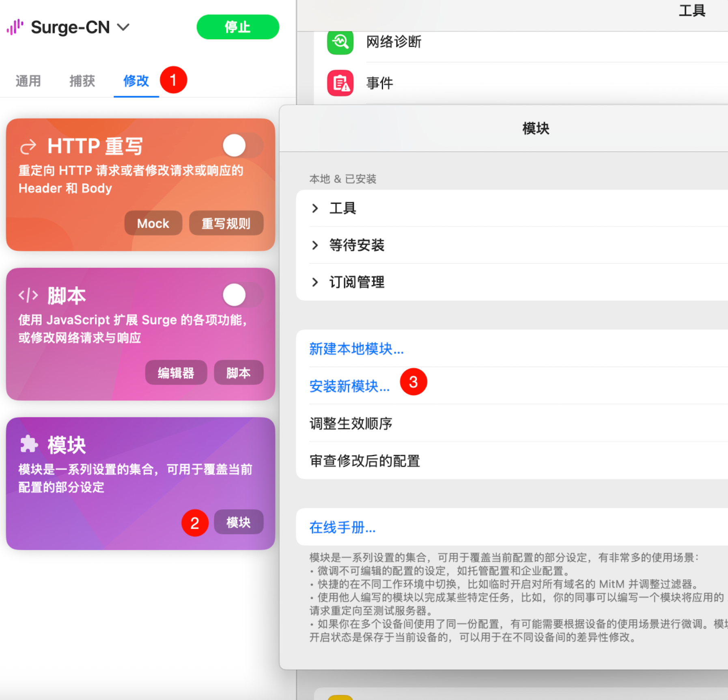Toggle the HTTP 重写 switch

243,145
